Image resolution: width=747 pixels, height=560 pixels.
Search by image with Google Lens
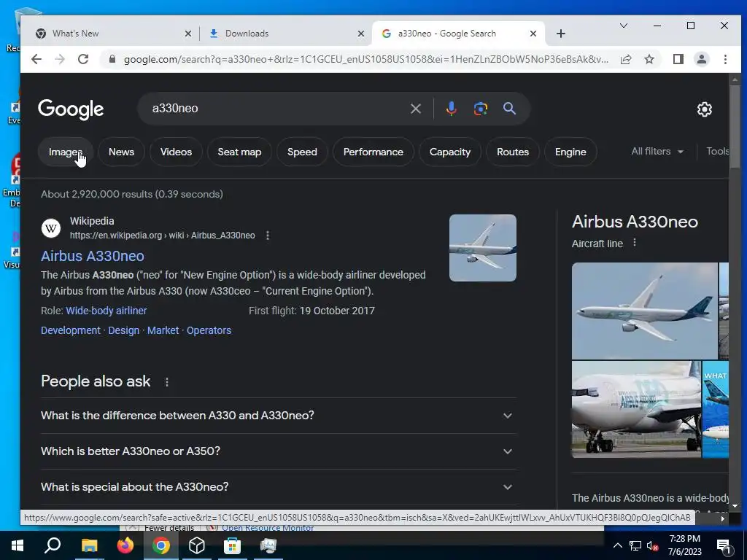480,109
